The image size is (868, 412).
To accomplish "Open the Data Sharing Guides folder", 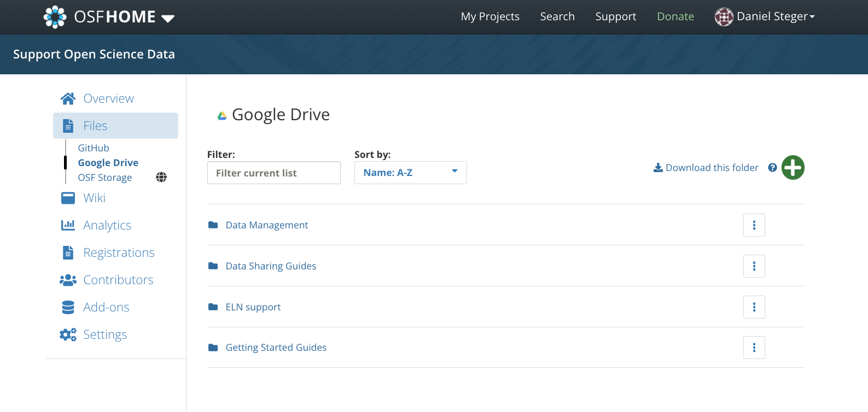I will pyautogui.click(x=271, y=266).
